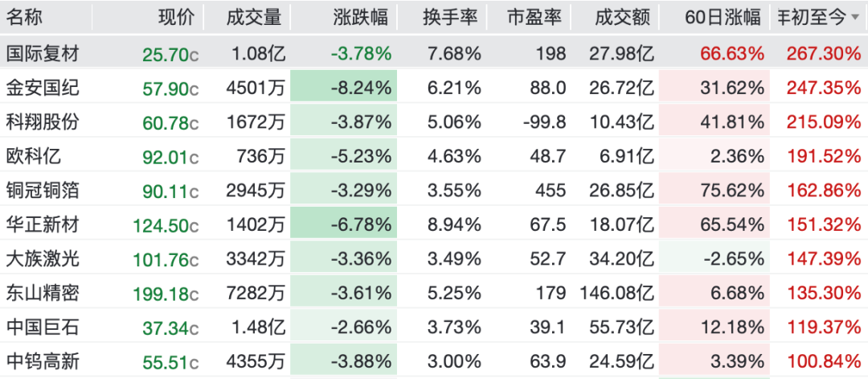Select the 中国巨石 stock name
This screenshot has width=868, height=379.
(43, 328)
